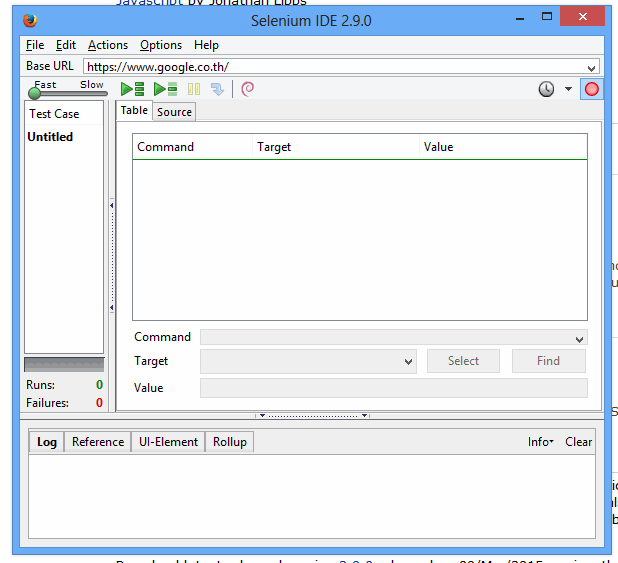This screenshot has height=563, width=618.
Task: Click the Value column header
Action: click(x=503, y=147)
